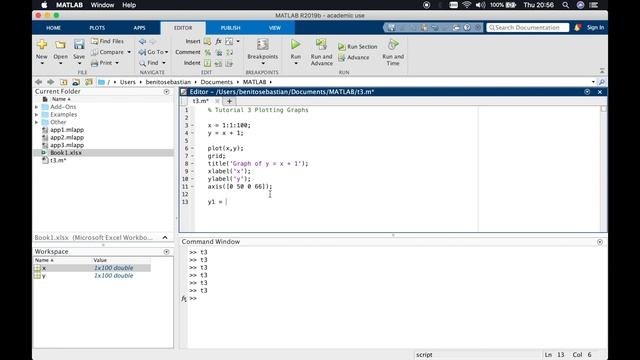640x360 pixels.
Task: Select app1.mlapp in Current Folder
Action: (67, 130)
